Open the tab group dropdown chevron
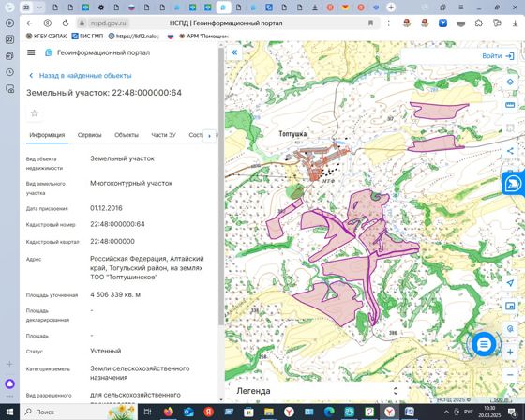 pos(39,7)
